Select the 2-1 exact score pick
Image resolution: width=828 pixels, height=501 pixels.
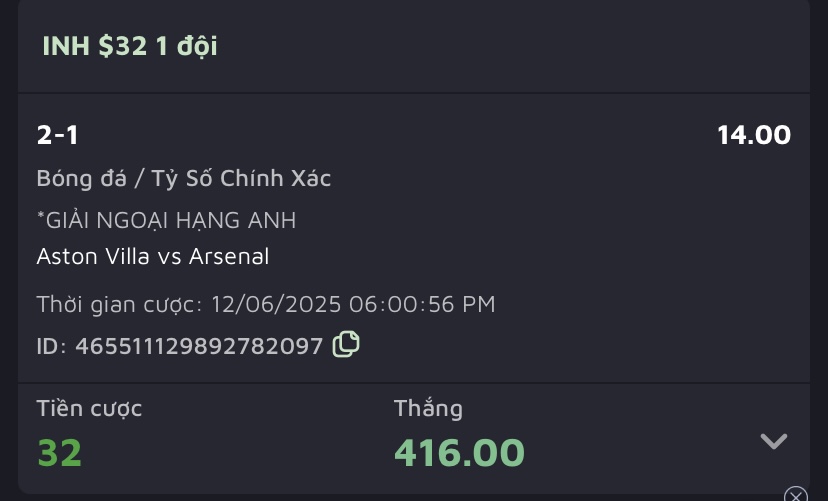57,134
